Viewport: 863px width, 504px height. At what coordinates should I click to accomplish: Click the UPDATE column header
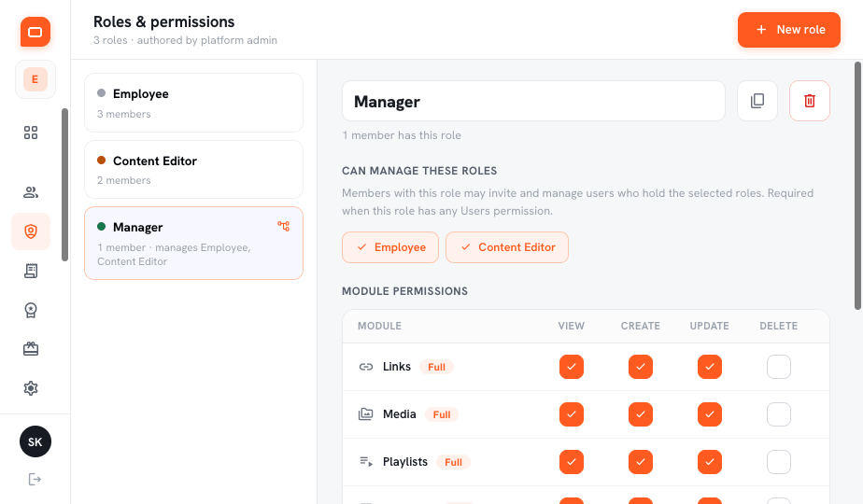(x=710, y=326)
